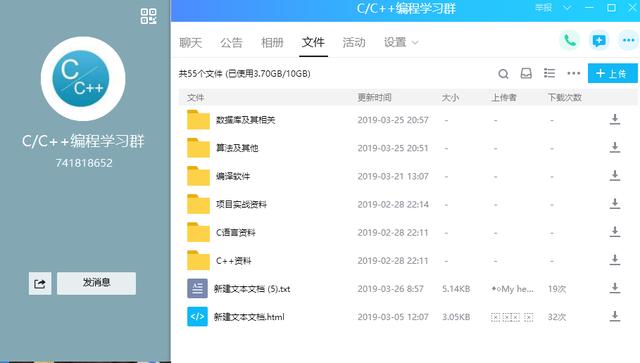Download 新建文本文档 (5).txt file
Screen dimensions: 640x363
click(615, 288)
